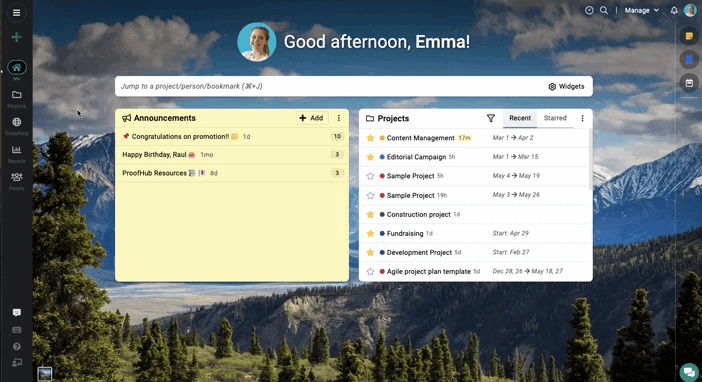The height and width of the screenshot is (382, 702).
Task: Open the Projects folder icon in sidebar
Action: [x=17, y=95]
